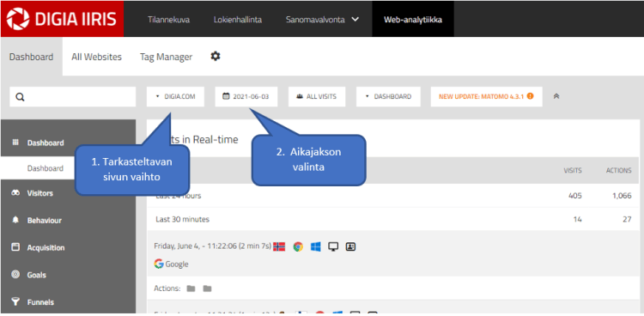
Task: Click the collapse double-chevron icon
Action: [556, 96]
